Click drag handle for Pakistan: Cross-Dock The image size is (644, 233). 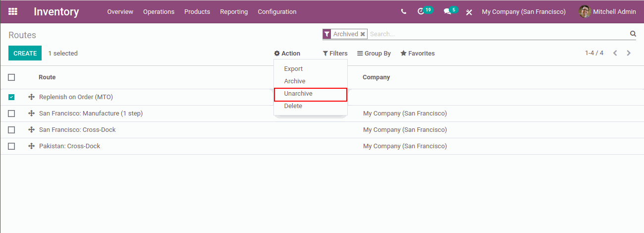(x=31, y=146)
